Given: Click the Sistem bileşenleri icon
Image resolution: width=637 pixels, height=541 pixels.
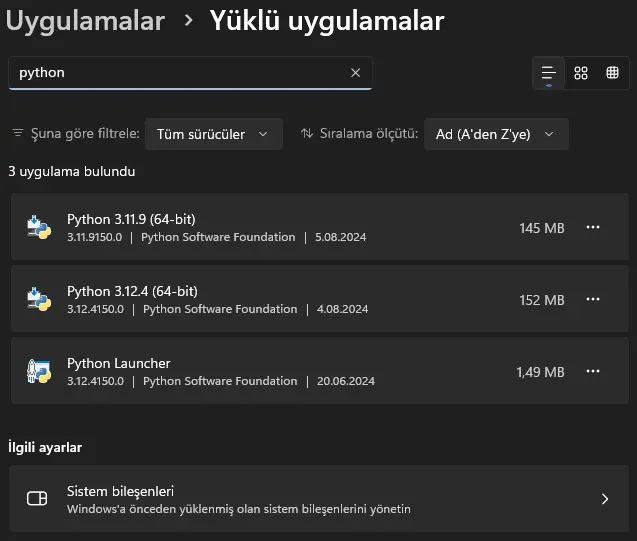Looking at the screenshot, I should click(37, 498).
